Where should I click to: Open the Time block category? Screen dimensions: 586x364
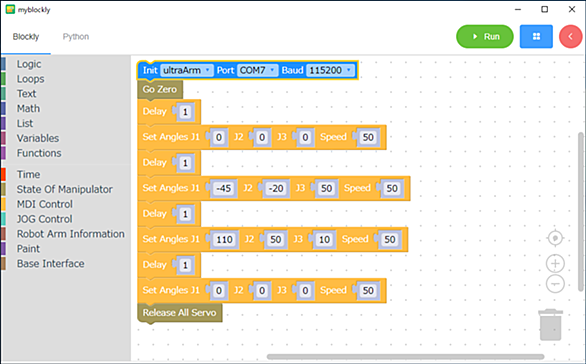tap(28, 175)
